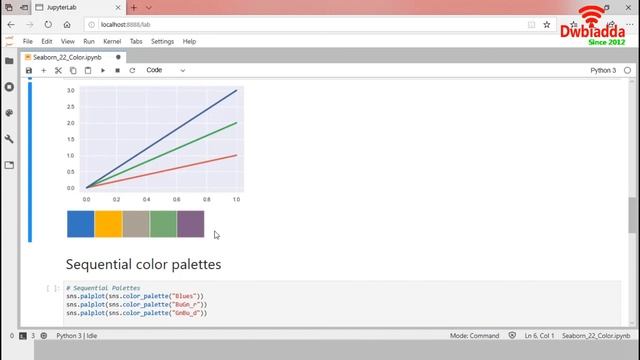This screenshot has height=360, width=640.
Task: Click the Python 3 kernel name
Action: click(603, 71)
